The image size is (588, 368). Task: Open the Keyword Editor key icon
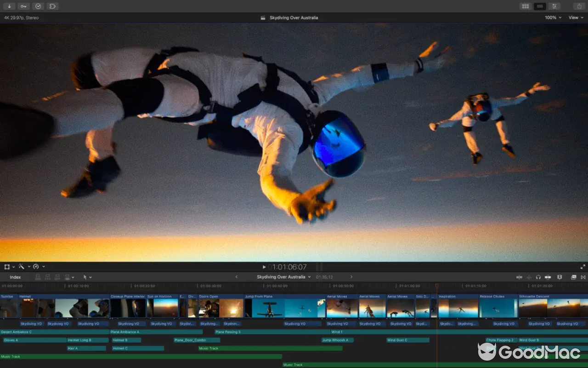click(23, 6)
